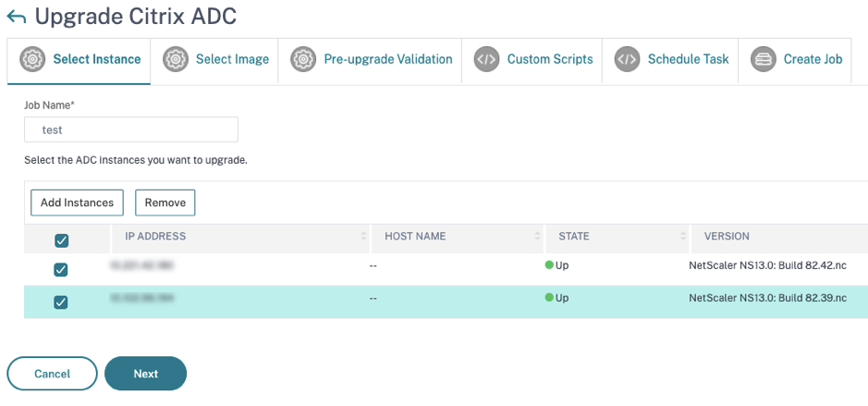Click the gear icon on Select Instance step
Image resolution: width=868 pixels, height=406 pixels.
tap(32, 59)
